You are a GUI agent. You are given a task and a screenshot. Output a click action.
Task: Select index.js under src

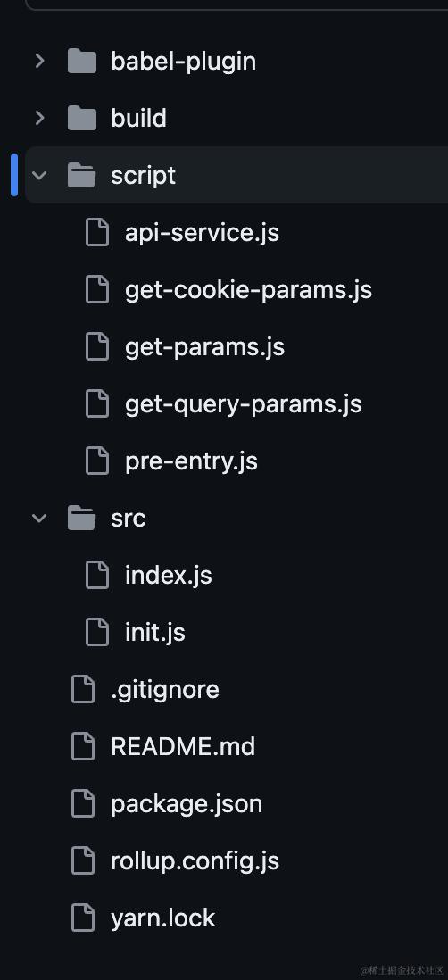pos(168,576)
